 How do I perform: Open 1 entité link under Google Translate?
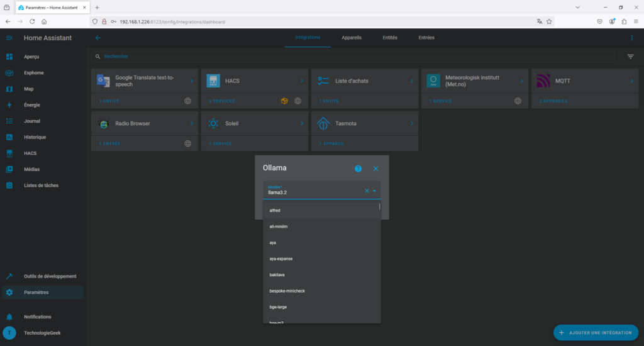[x=109, y=101]
